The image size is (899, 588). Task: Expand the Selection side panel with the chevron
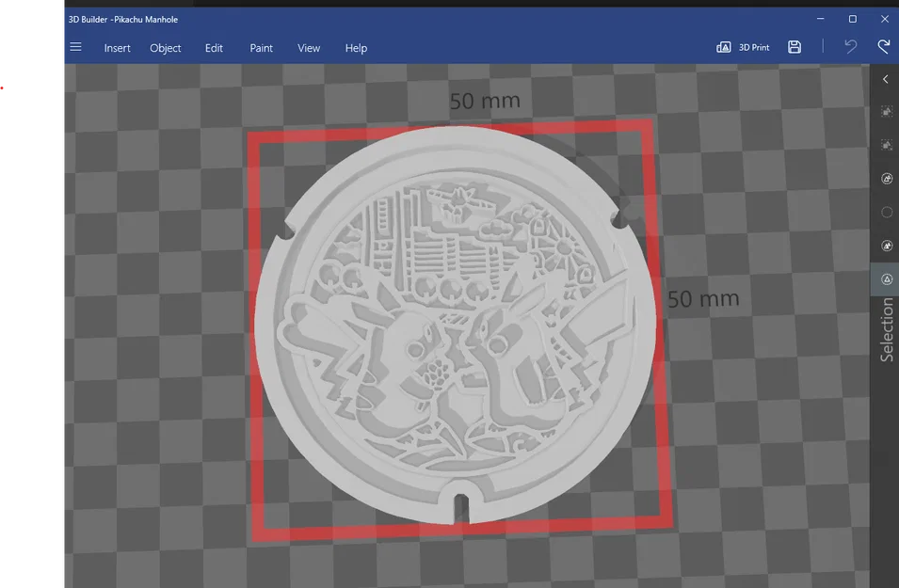[x=885, y=79]
